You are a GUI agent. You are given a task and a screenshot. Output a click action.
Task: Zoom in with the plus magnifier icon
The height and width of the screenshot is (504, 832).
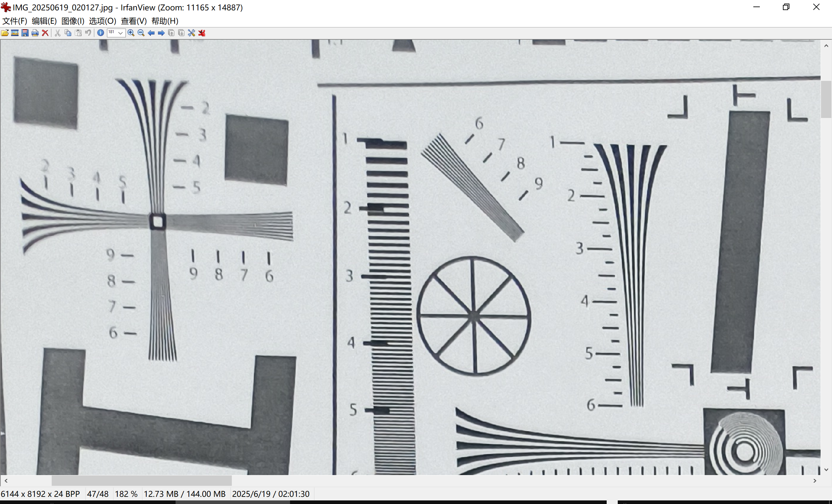click(x=131, y=33)
